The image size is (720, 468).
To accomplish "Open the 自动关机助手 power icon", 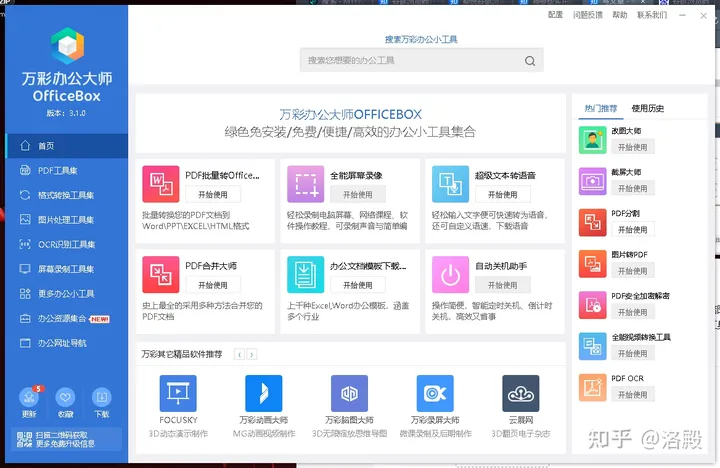I will (x=450, y=275).
